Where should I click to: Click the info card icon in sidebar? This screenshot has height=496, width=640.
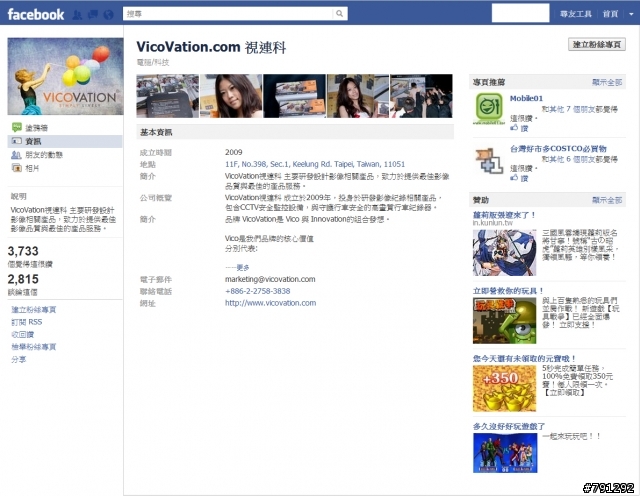click(x=17, y=141)
